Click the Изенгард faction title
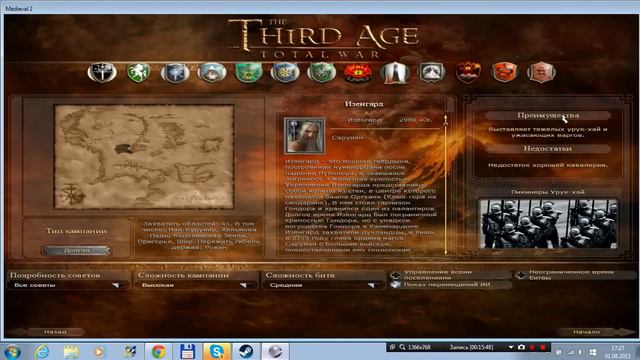The height and width of the screenshot is (360, 640). 364,104
